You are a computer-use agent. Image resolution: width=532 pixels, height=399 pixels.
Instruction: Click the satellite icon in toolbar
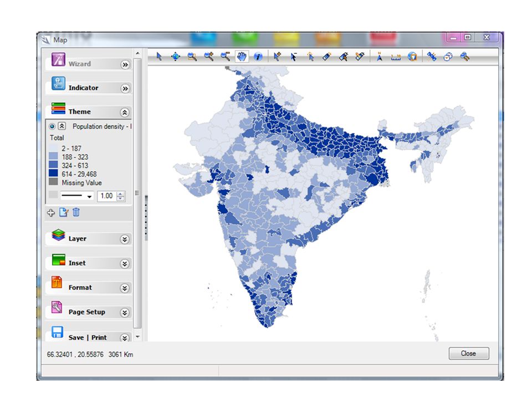(x=432, y=57)
